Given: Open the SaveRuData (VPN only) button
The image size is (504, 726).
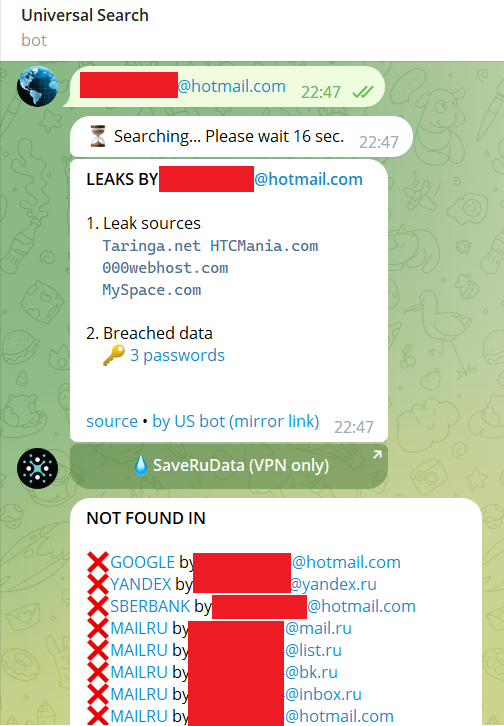Looking at the screenshot, I should pyautogui.click(x=229, y=466).
